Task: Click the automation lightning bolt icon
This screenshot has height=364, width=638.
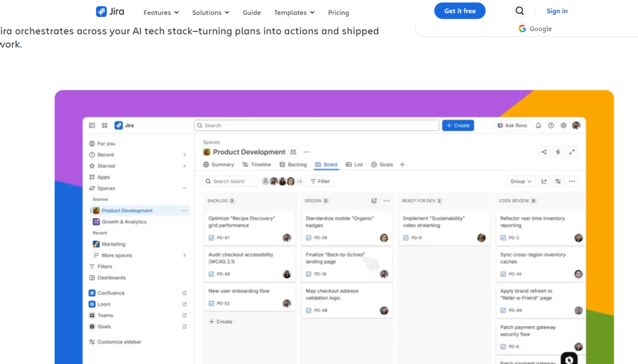Action: [x=558, y=152]
